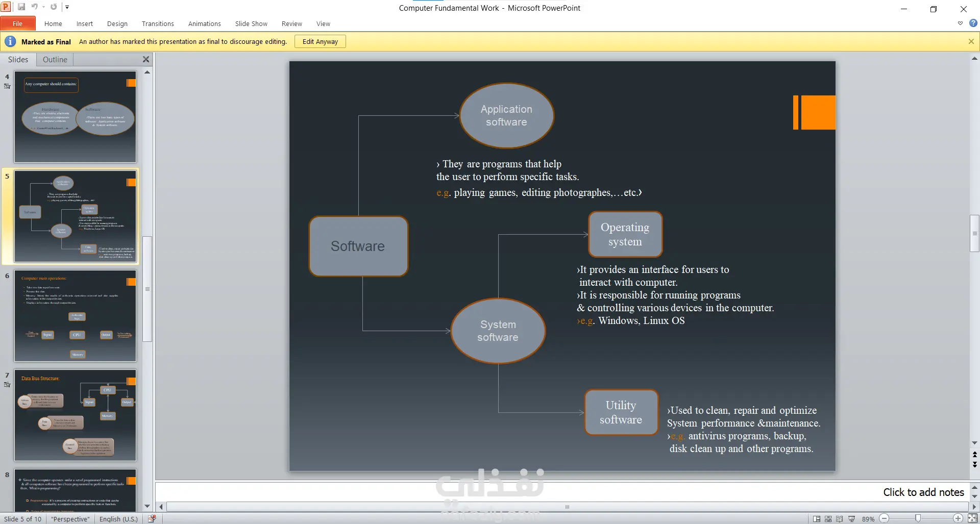Dismiss the Marked as Final bar
This screenshot has height=524, width=980.
(971, 41)
